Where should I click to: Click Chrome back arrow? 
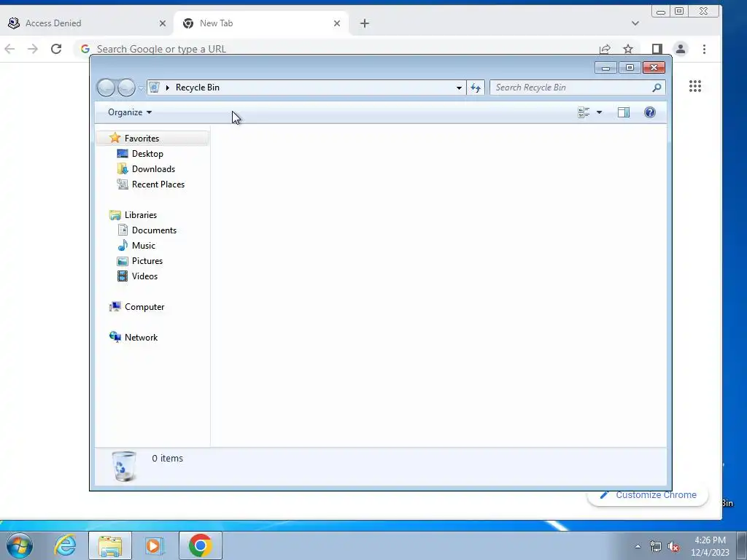[x=9, y=49]
